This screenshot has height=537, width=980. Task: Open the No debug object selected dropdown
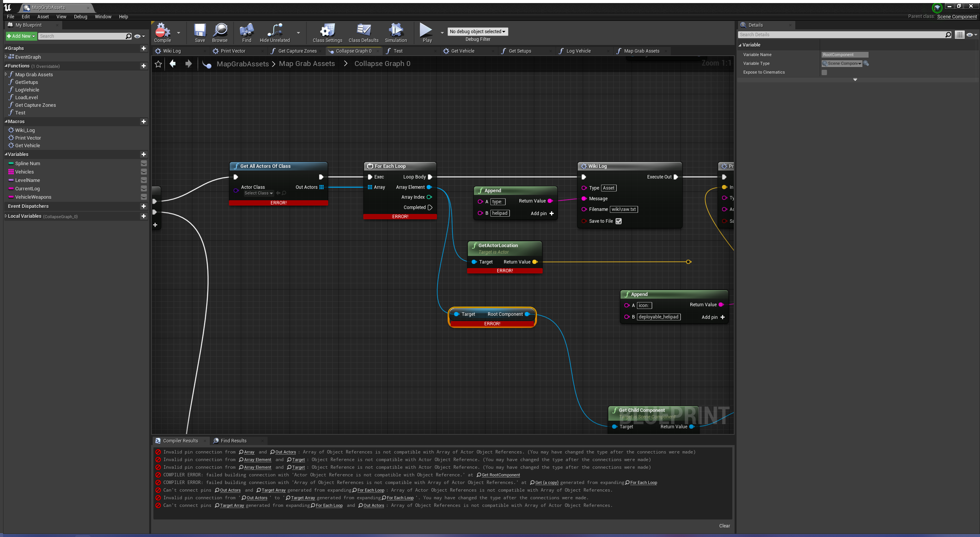click(477, 31)
